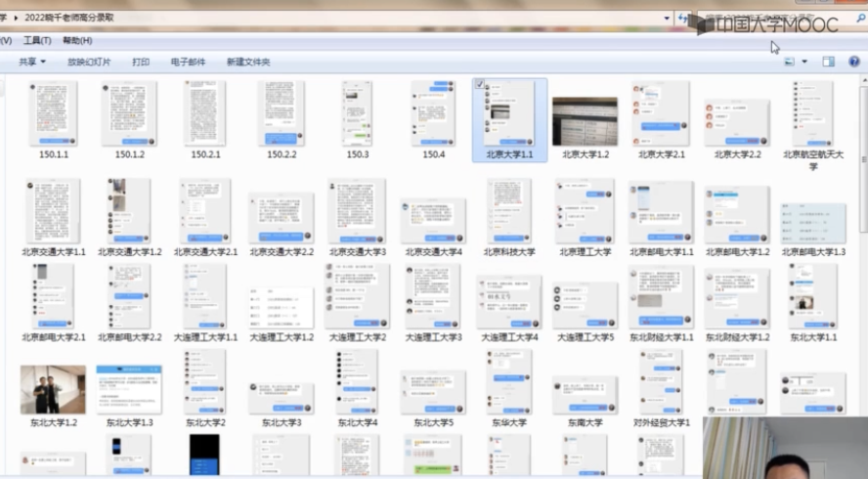Select the 东北大学1.2 photo of two men
The height and width of the screenshot is (479, 868).
pyautogui.click(x=53, y=389)
